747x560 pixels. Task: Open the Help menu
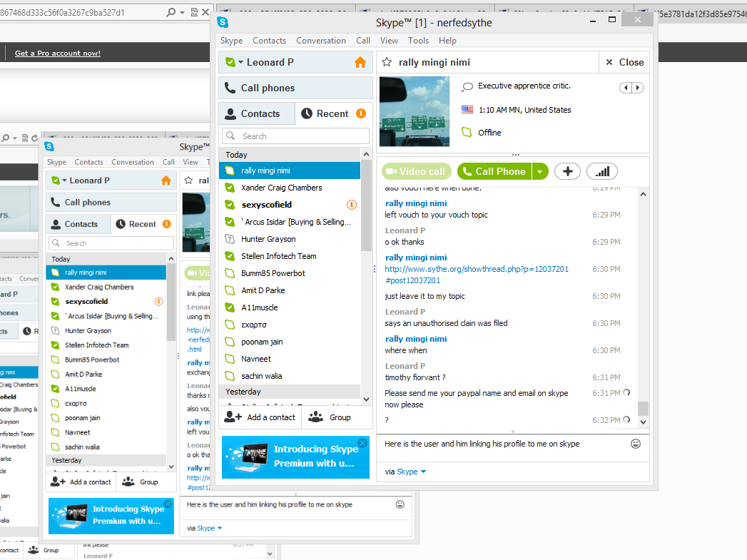tap(447, 41)
